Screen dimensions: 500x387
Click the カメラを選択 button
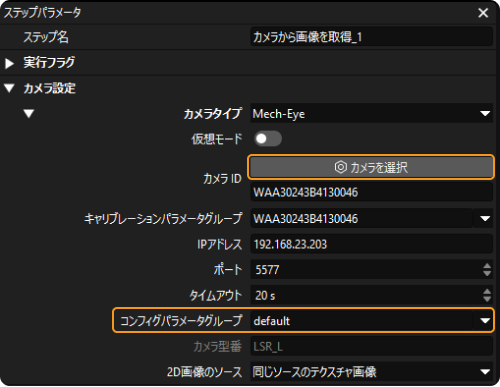[371, 167]
